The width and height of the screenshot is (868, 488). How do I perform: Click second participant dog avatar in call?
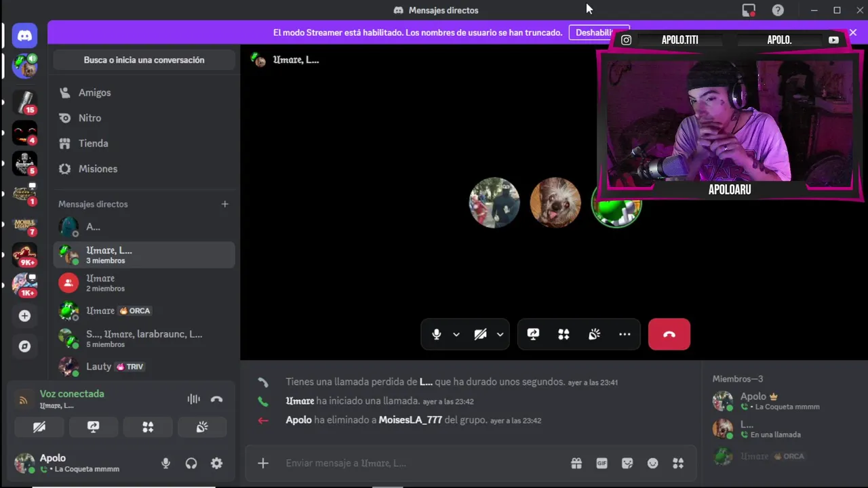tap(555, 203)
